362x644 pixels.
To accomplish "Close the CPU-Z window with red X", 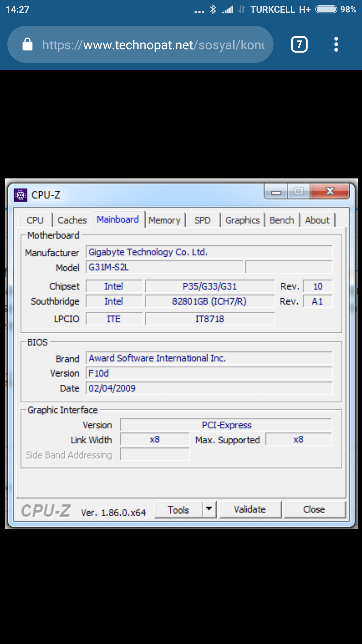I will click(330, 191).
